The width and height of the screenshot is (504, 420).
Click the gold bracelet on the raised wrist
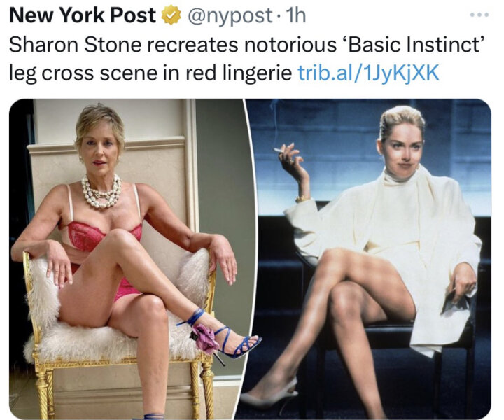point(302,198)
